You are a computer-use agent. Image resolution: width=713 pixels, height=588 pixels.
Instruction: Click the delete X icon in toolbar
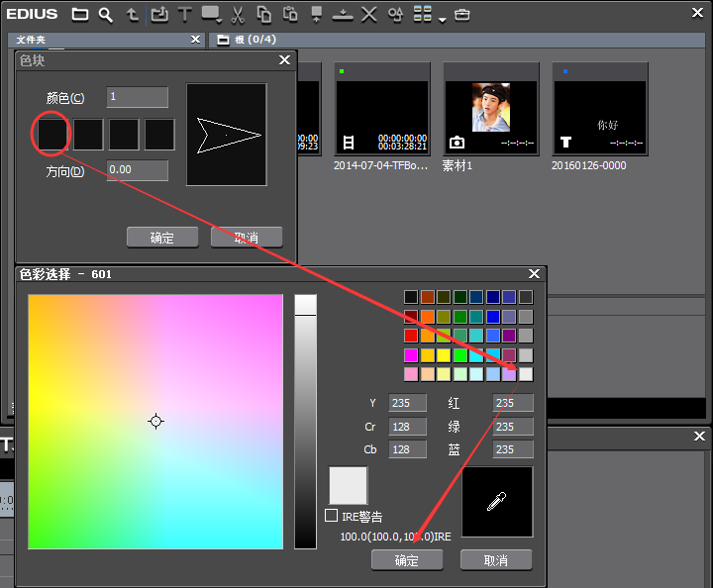[x=368, y=15]
